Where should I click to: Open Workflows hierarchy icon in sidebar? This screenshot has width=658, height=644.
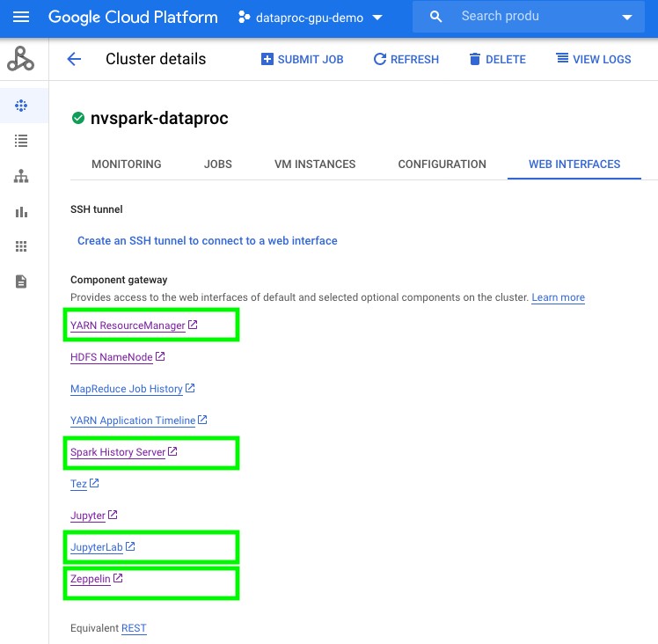[21, 176]
